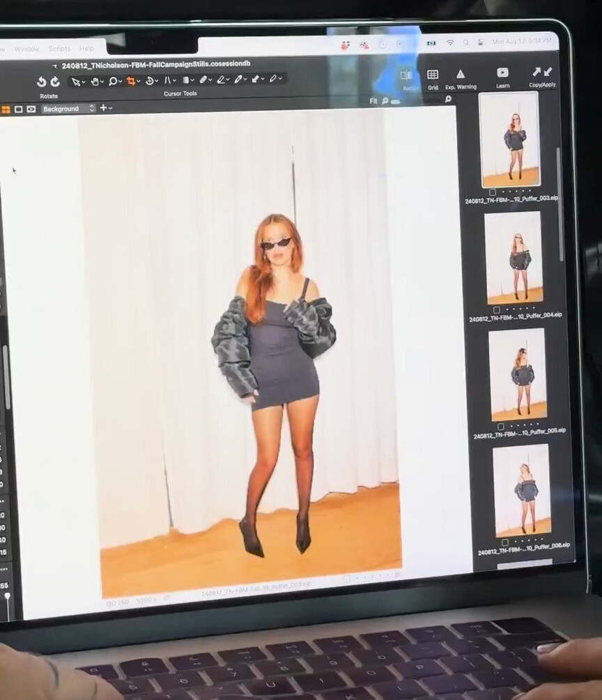Open macOS Spotlight search
This screenshot has height=700, width=602.
466,43
